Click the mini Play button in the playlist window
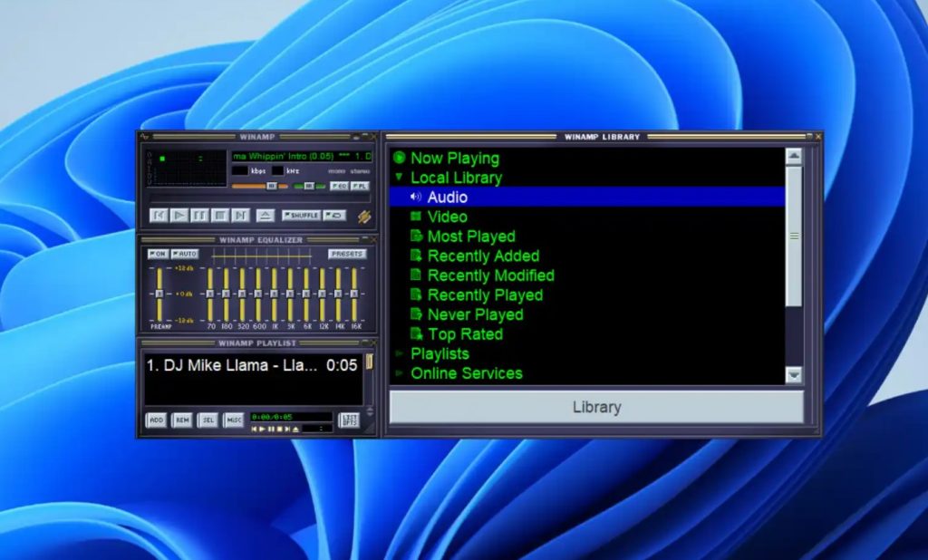928x560 pixels. pyautogui.click(x=262, y=430)
